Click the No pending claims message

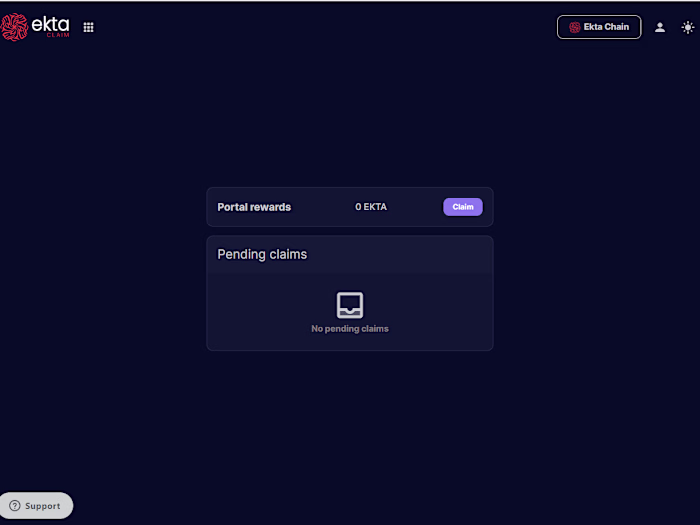click(x=350, y=329)
